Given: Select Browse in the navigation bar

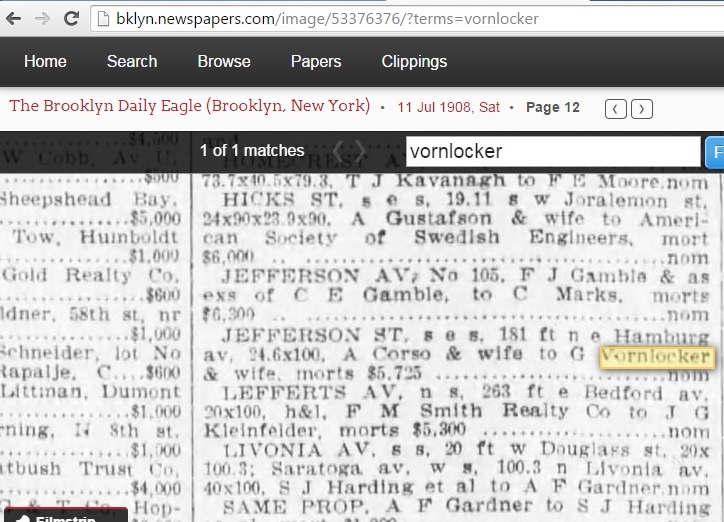Looking at the screenshot, I should [x=224, y=61].
